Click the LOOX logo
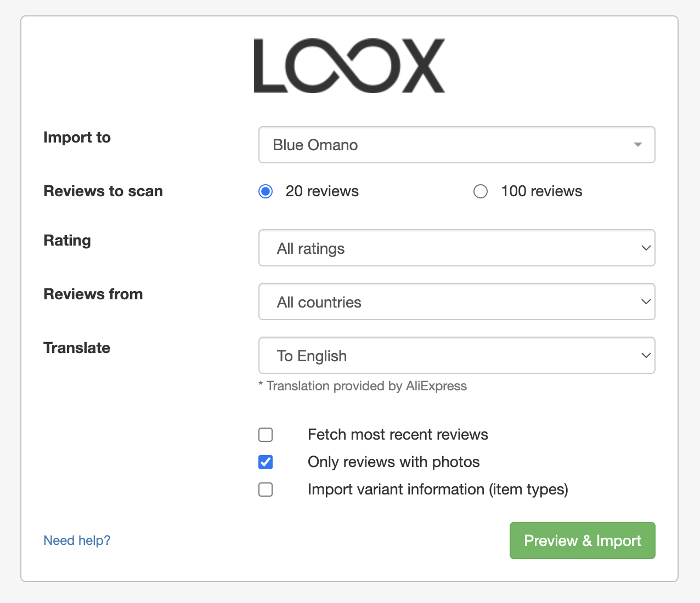This screenshot has width=700, height=603. (349, 66)
